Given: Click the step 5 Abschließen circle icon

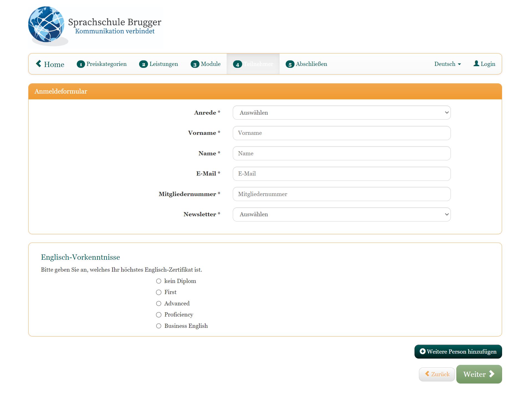Looking at the screenshot, I should [290, 64].
